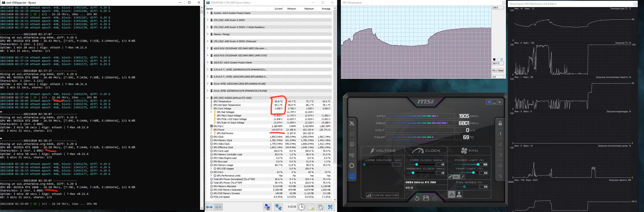Click the Afterburner information icon
Screen dimensions: 644x212
pos(352,144)
